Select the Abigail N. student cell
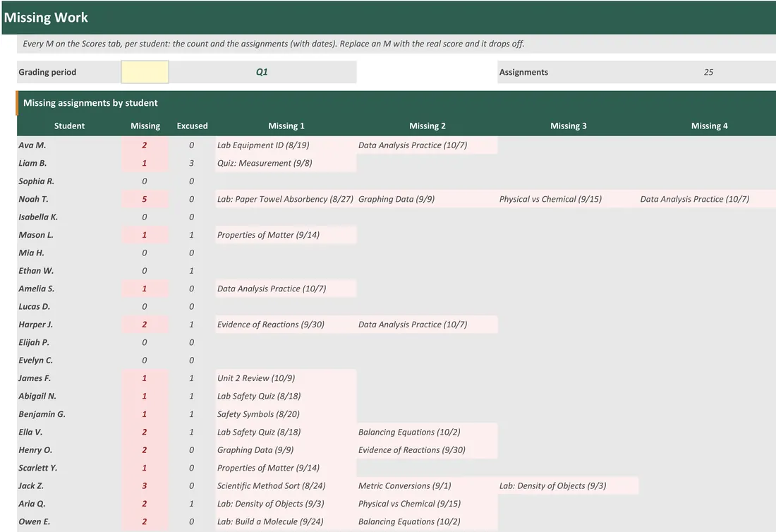 pos(69,396)
